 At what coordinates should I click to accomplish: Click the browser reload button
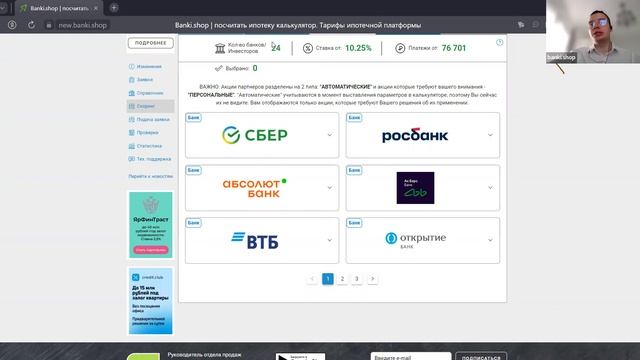click(31, 25)
